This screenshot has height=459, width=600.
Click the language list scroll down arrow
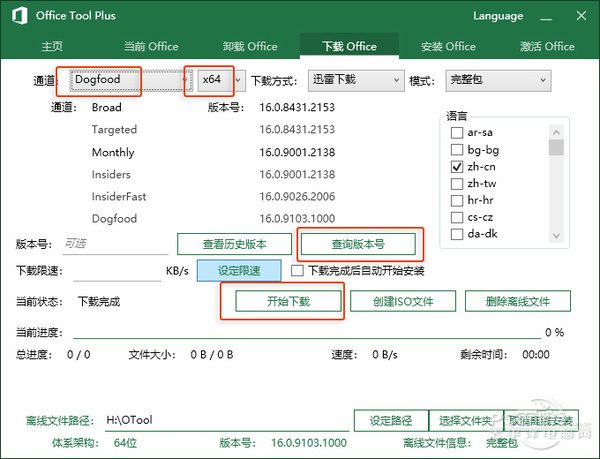click(556, 235)
